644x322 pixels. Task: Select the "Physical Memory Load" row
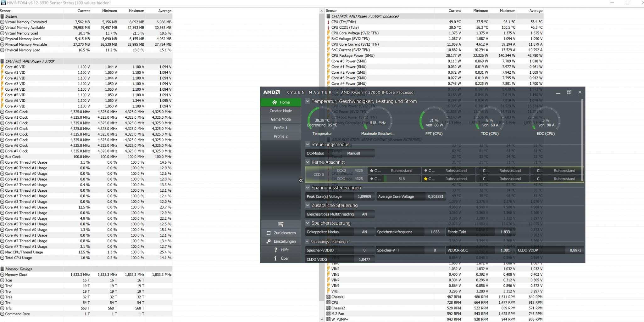86,50
